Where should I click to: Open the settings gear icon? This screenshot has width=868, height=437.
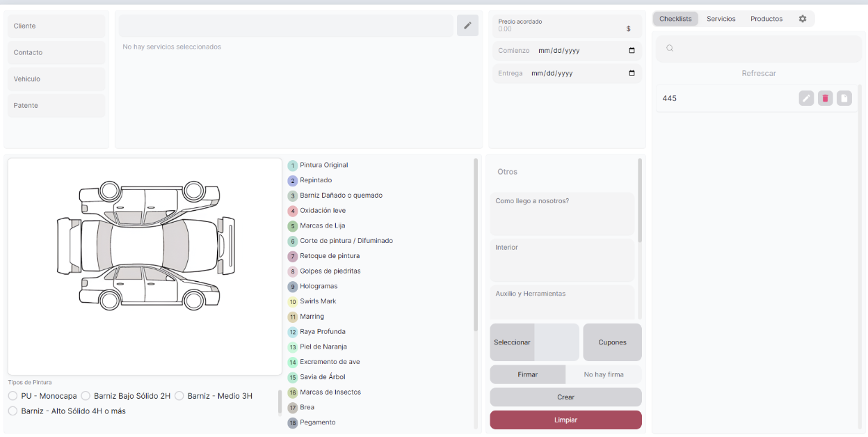(802, 19)
